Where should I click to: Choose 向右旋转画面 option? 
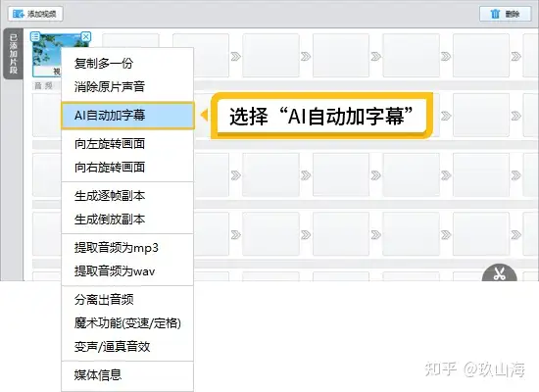127,168
